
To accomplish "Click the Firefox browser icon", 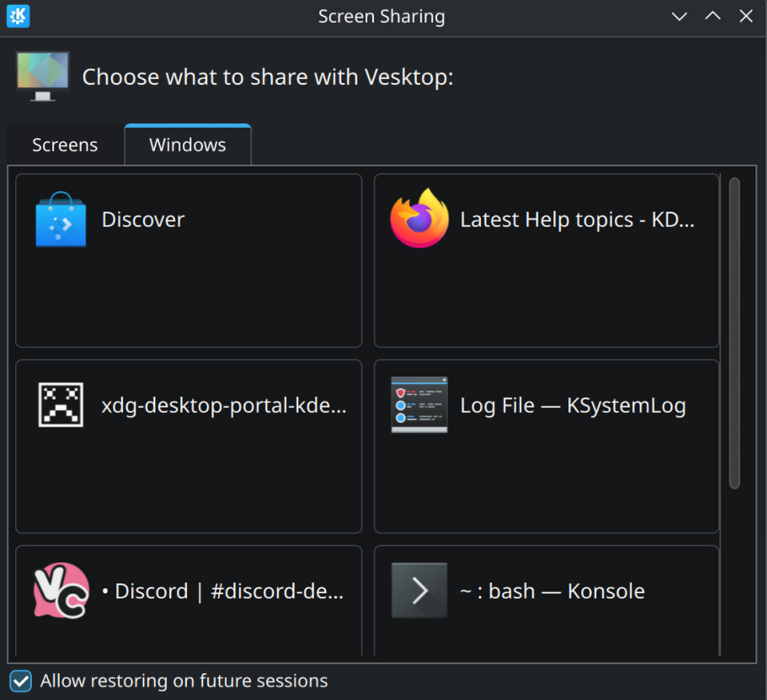I will tap(419, 220).
